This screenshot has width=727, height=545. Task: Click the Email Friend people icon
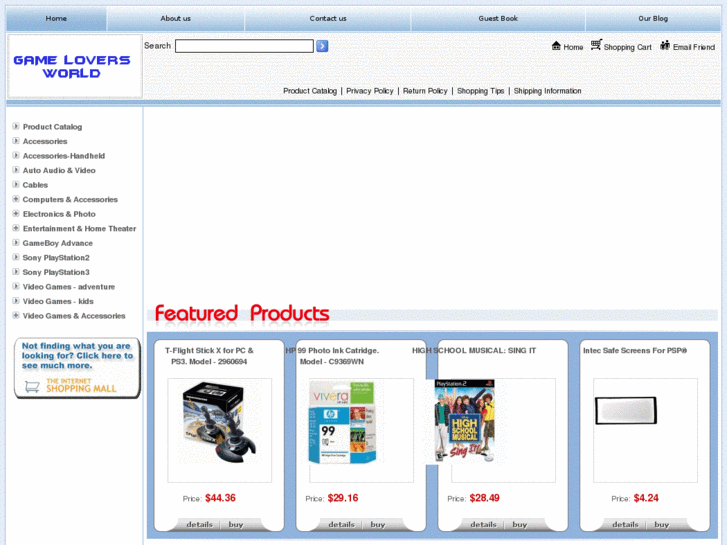[665, 45]
